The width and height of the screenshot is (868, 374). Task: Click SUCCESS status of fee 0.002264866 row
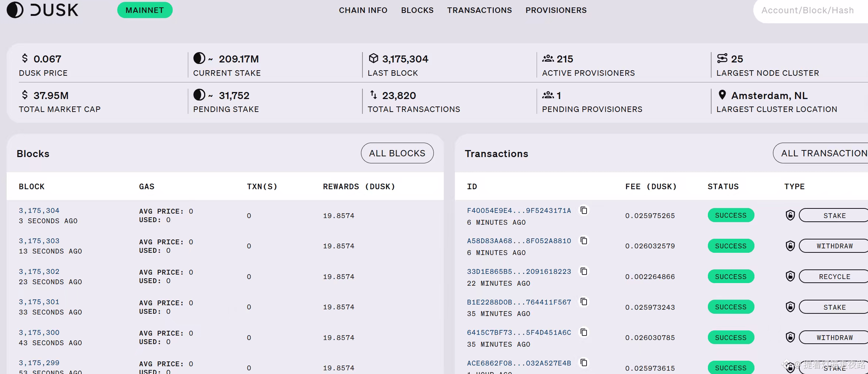click(x=731, y=276)
